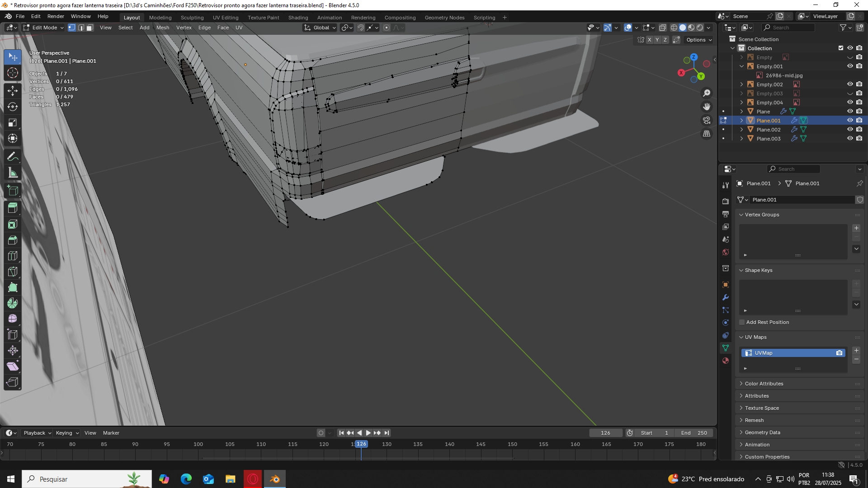Switch to face select mode

90,28
